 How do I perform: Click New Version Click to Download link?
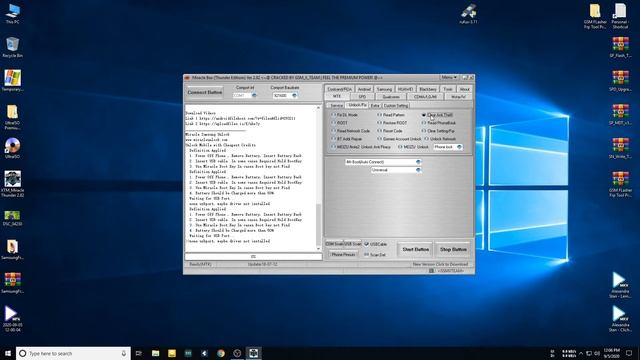(x=440, y=264)
